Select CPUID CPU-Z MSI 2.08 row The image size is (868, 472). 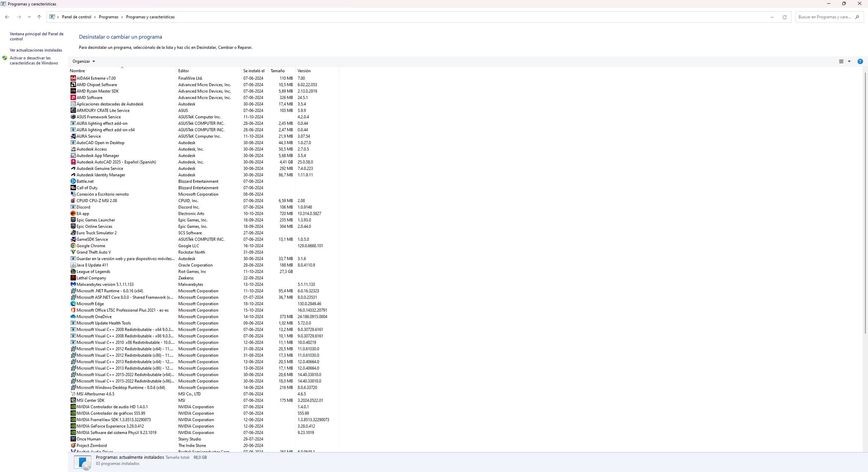[x=203, y=201]
